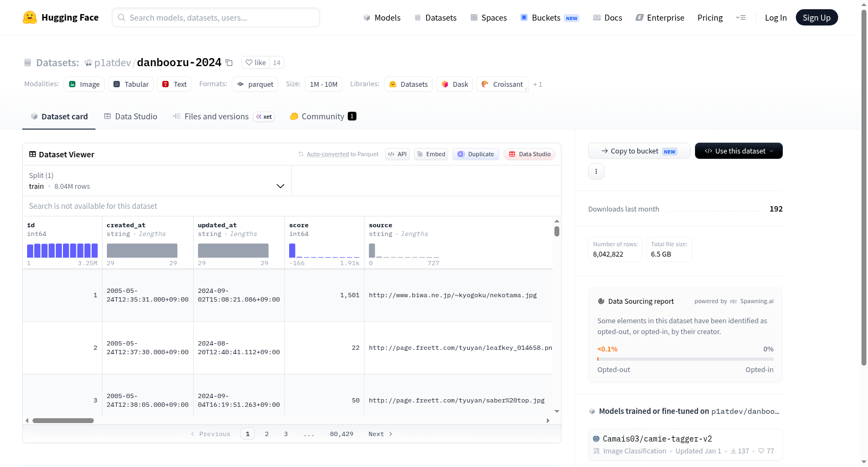Go to page 2 of the table
868x467 pixels.
click(x=267, y=434)
